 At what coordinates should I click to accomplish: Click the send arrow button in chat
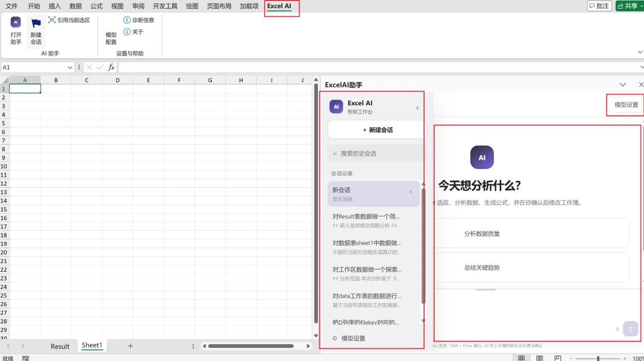click(x=630, y=329)
